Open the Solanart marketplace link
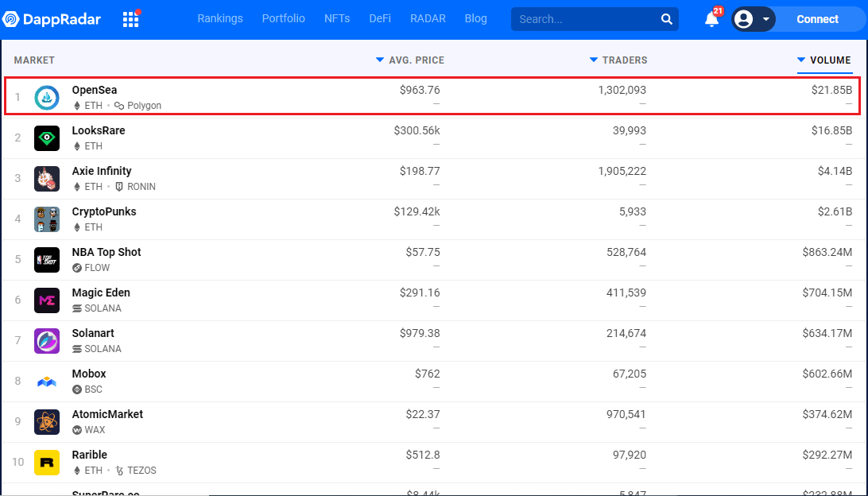Screen dimensions: 868x496 pos(94,333)
